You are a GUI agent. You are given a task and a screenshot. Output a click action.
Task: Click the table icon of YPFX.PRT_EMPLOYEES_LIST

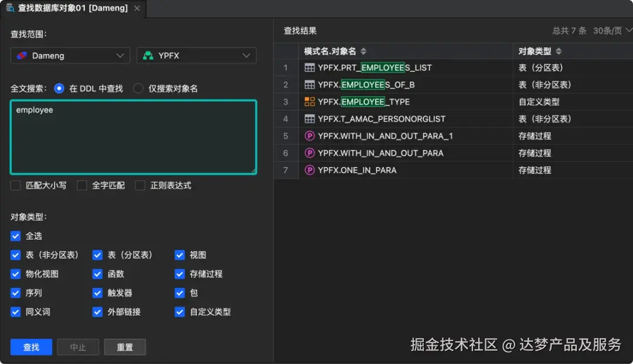coord(309,68)
